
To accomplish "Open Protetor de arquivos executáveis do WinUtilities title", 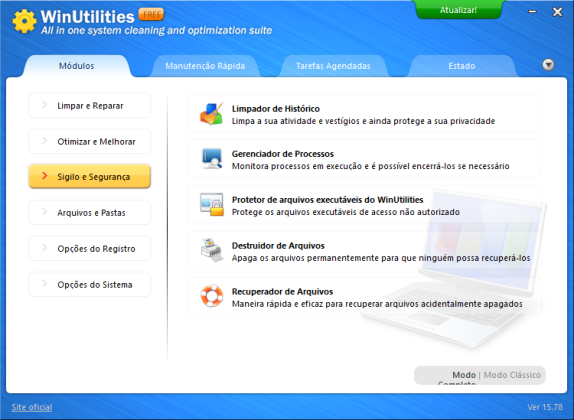I will 328,200.
